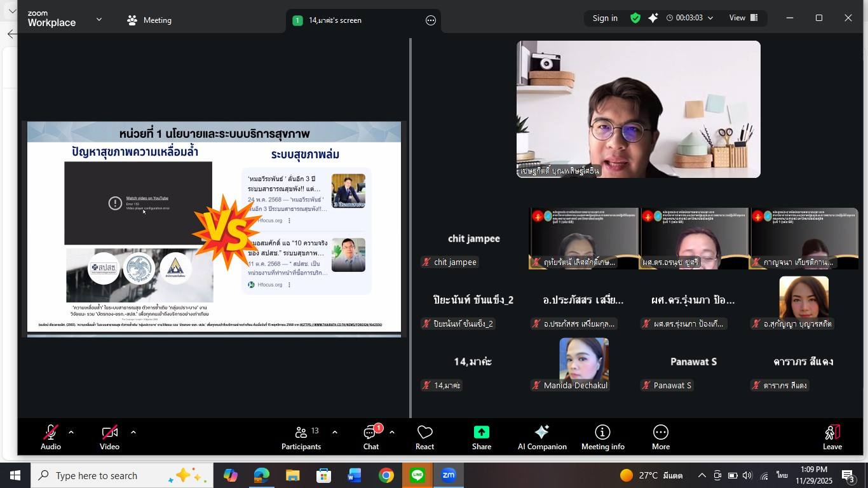Viewport: 868px width, 488px height.
Task: Turn on camera with Video button
Action: point(109,437)
